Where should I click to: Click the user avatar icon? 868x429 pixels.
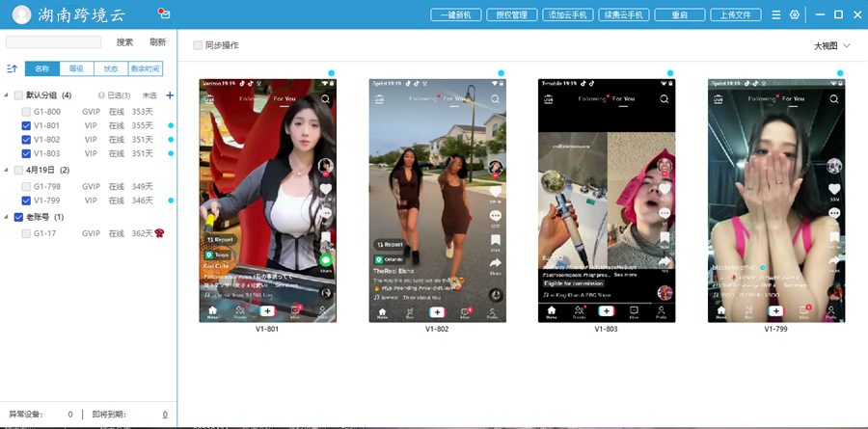click(20, 15)
